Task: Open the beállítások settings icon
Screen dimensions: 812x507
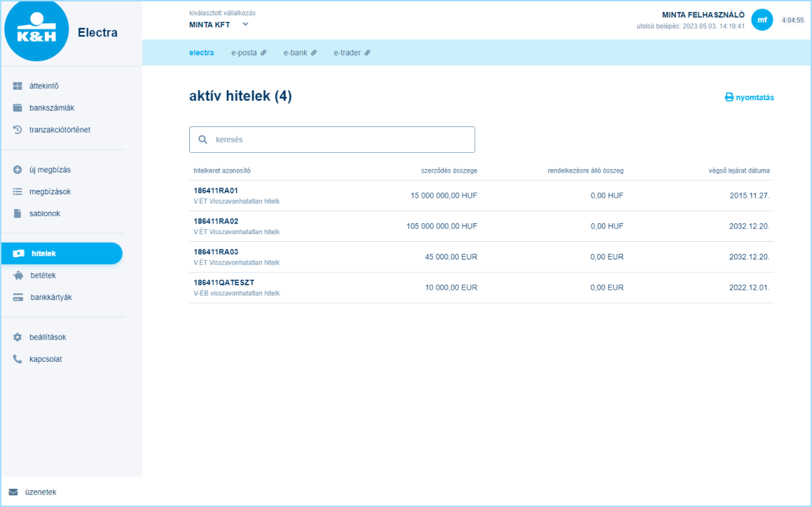Action: pos(17,337)
